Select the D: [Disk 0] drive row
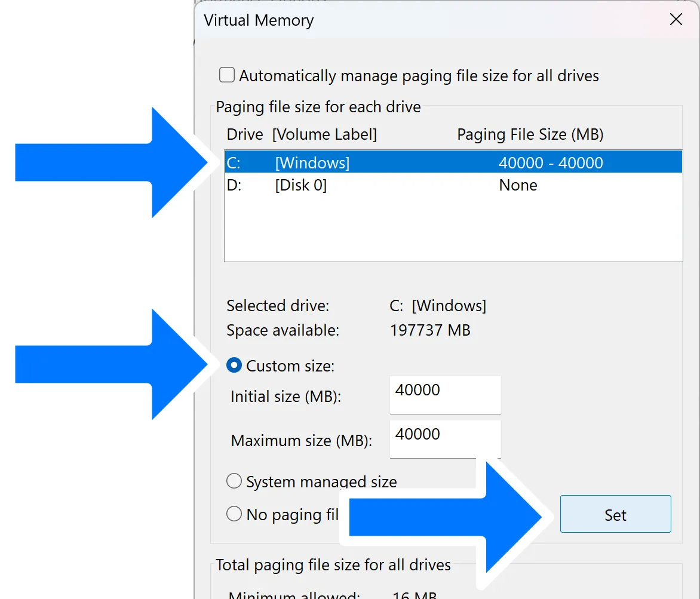Viewport: 700px width, 599px height. coord(453,185)
